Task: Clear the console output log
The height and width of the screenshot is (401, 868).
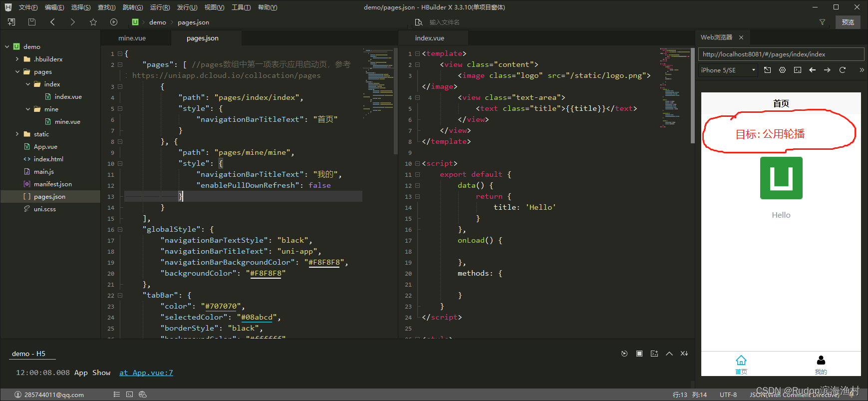Action: coord(684,354)
